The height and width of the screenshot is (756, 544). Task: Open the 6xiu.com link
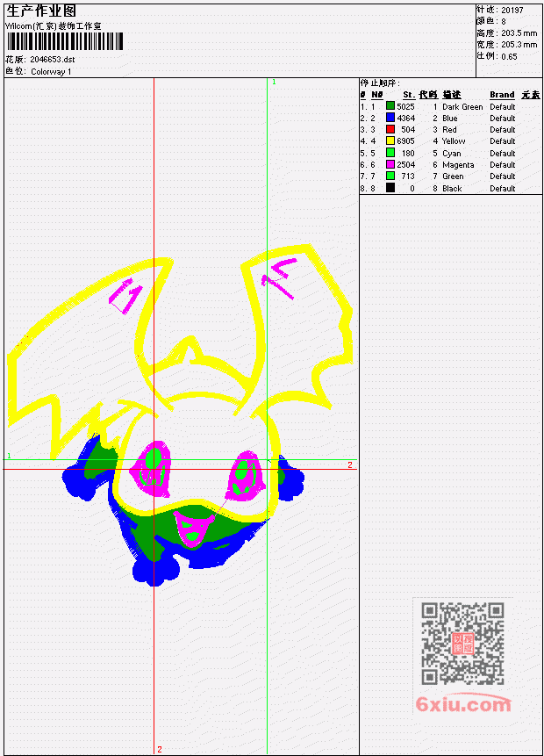(463, 704)
